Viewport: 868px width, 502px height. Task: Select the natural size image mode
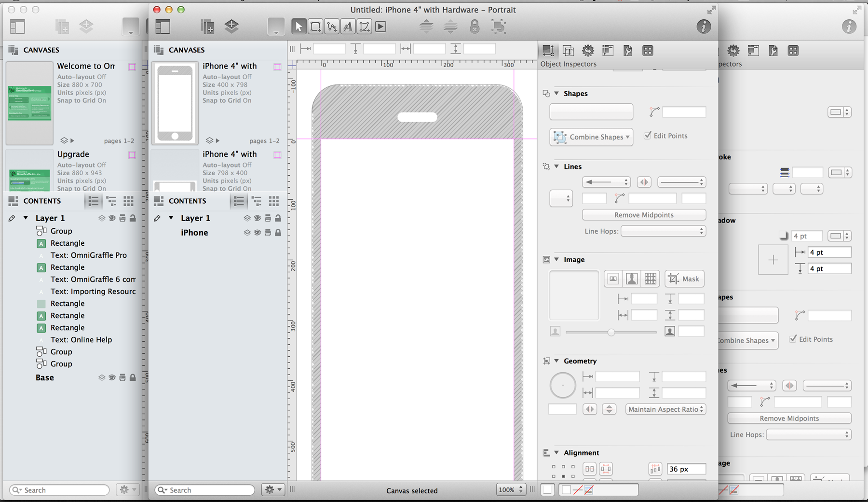[613, 279]
